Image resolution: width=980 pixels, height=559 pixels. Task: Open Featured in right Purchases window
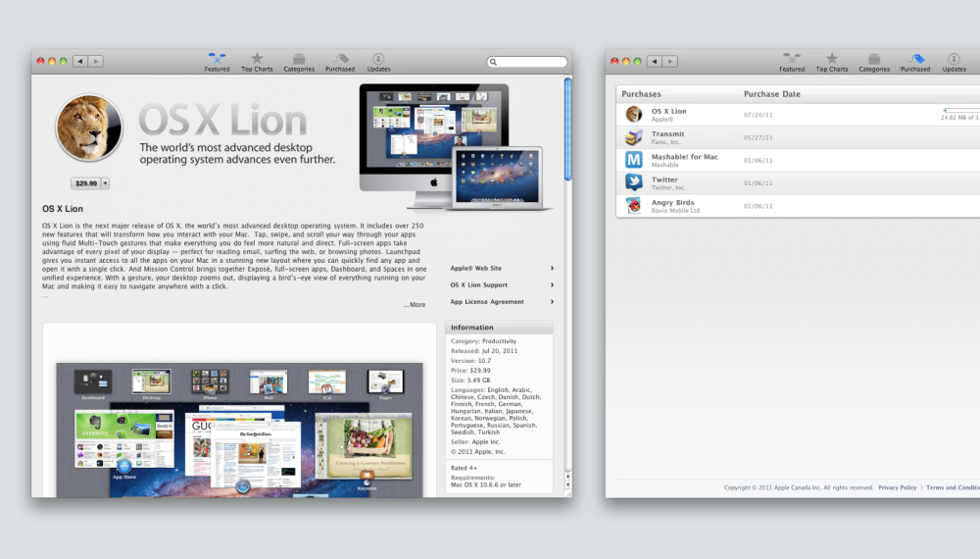[x=792, y=63]
